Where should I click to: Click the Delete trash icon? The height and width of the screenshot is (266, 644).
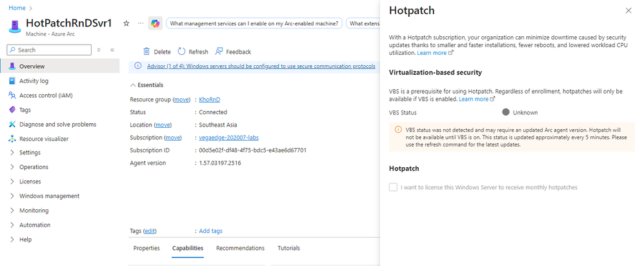pyautogui.click(x=146, y=52)
